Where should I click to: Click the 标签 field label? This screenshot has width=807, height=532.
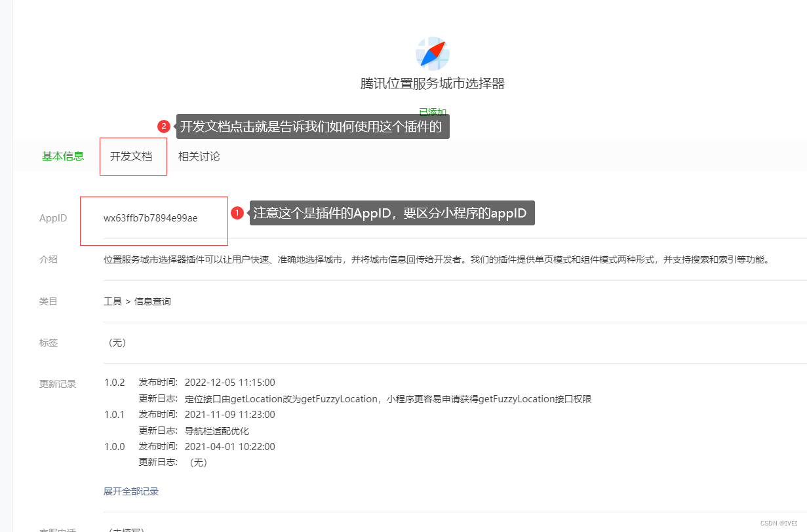point(49,343)
